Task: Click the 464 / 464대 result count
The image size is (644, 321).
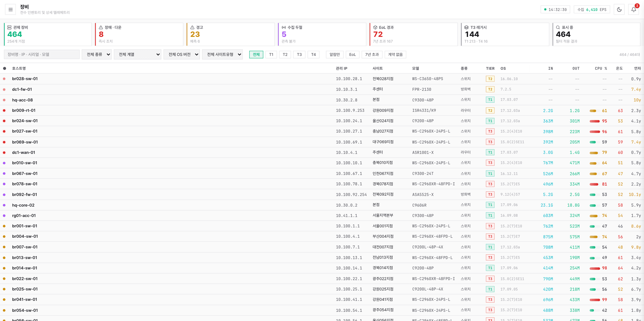Action: (x=630, y=54)
